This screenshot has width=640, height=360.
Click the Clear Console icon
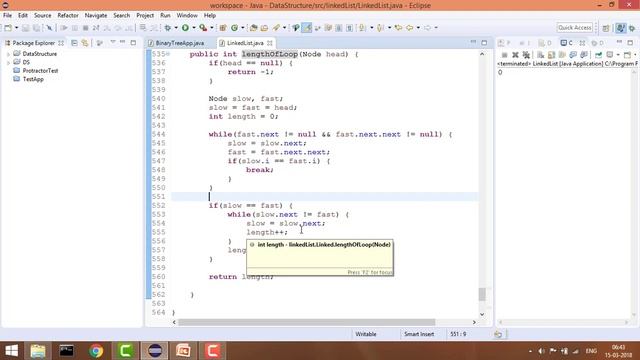tap(541, 55)
